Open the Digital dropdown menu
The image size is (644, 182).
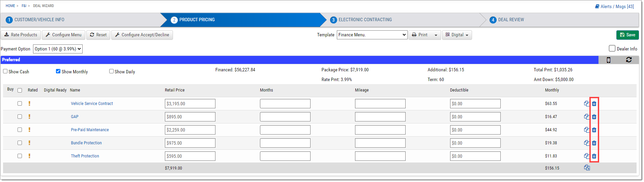tap(457, 35)
